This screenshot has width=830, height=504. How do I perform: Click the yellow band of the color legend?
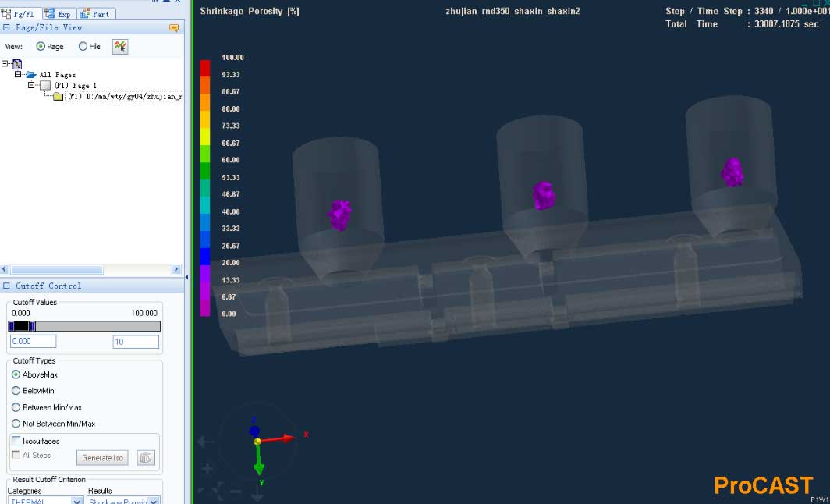coord(205,137)
